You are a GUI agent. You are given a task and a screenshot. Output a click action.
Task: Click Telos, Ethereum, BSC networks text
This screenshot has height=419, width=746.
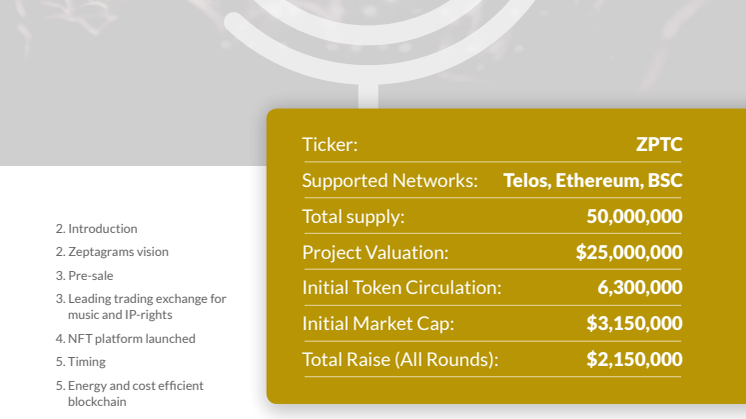pos(593,181)
